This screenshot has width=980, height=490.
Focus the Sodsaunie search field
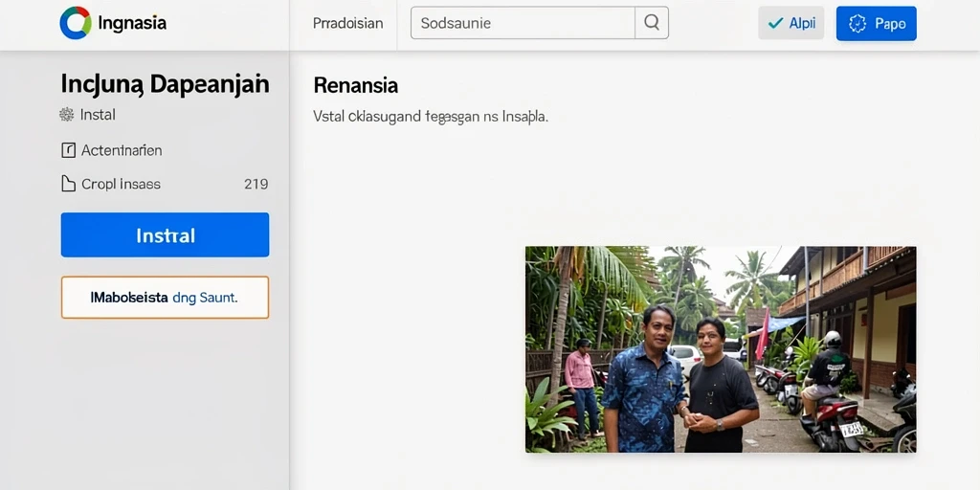pyautogui.click(x=523, y=23)
